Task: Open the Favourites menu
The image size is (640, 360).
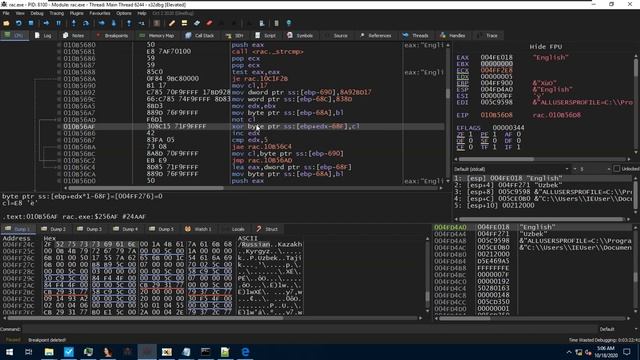Action: pyautogui.click(x=100, y=13)
